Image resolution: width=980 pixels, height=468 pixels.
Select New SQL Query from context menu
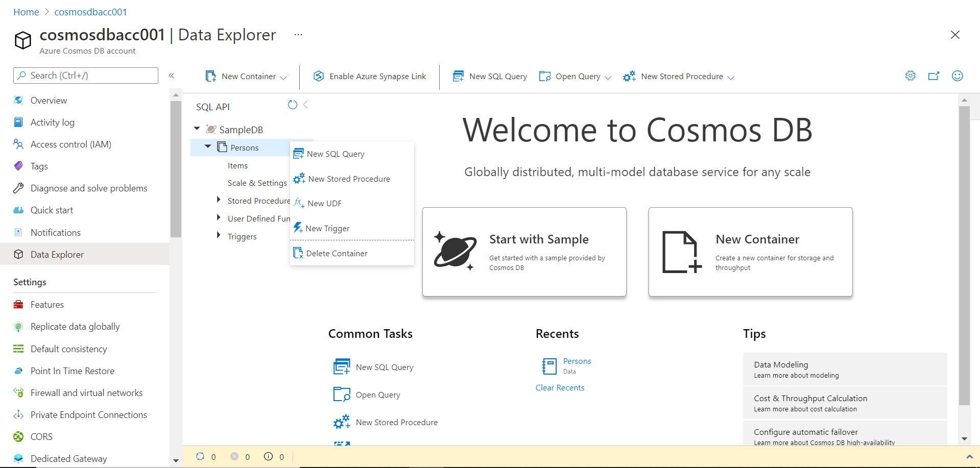(352, 154)
